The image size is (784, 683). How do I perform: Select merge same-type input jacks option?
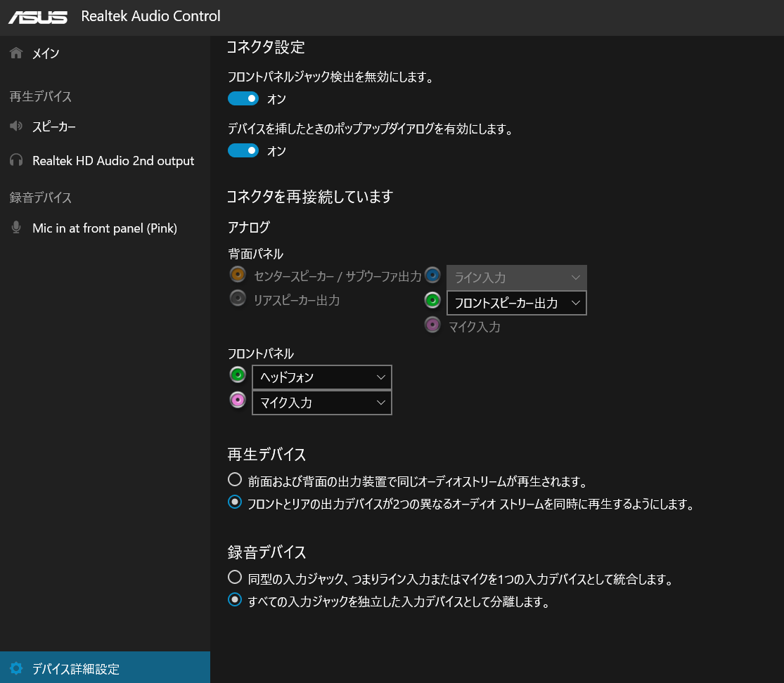tap(235, 578)
